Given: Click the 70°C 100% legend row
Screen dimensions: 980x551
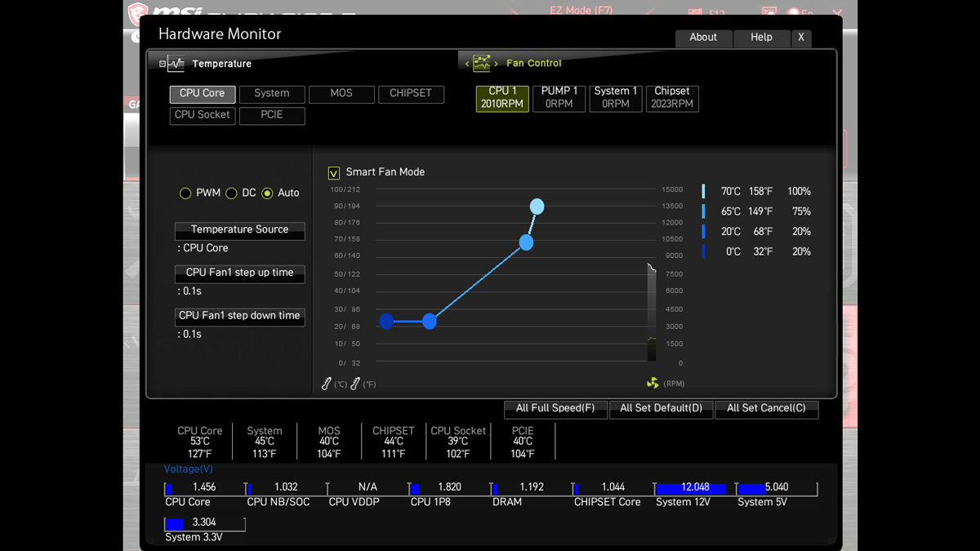Looking at the screenshot, I should 756,192.
